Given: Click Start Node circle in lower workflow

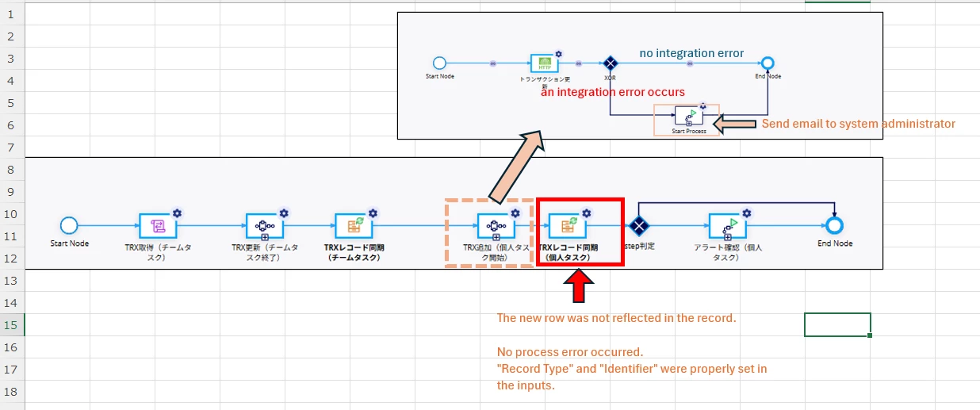Looking at the screenshot, I should pyautogui.click(x=69, y=226).
